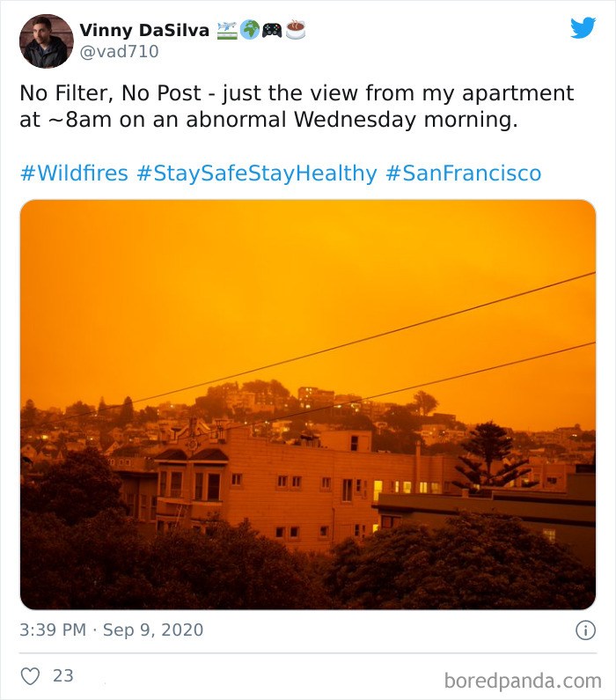Screen dimensions: 616x700
Task: Open the @vad710 handle link
Action: pos(120,52)
